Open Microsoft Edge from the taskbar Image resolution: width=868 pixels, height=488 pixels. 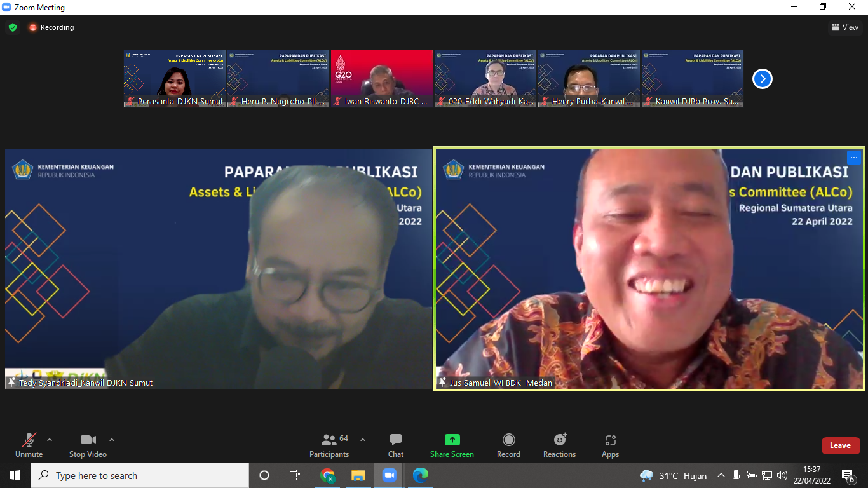(420, 475)
